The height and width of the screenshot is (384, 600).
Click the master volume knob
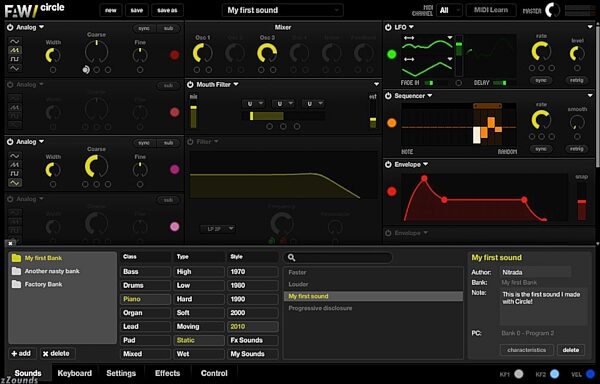point(553,10)
